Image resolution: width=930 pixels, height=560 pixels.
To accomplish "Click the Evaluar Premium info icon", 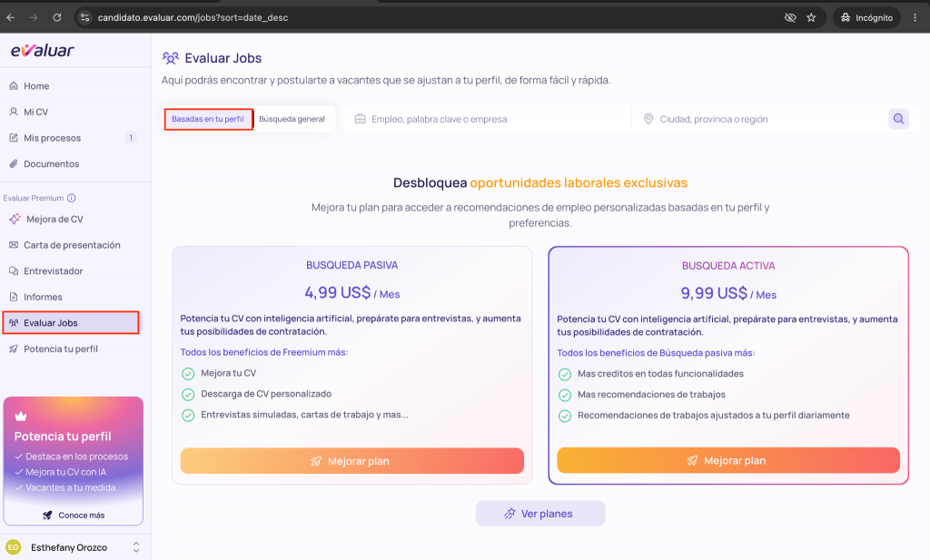I will (71, 198).
